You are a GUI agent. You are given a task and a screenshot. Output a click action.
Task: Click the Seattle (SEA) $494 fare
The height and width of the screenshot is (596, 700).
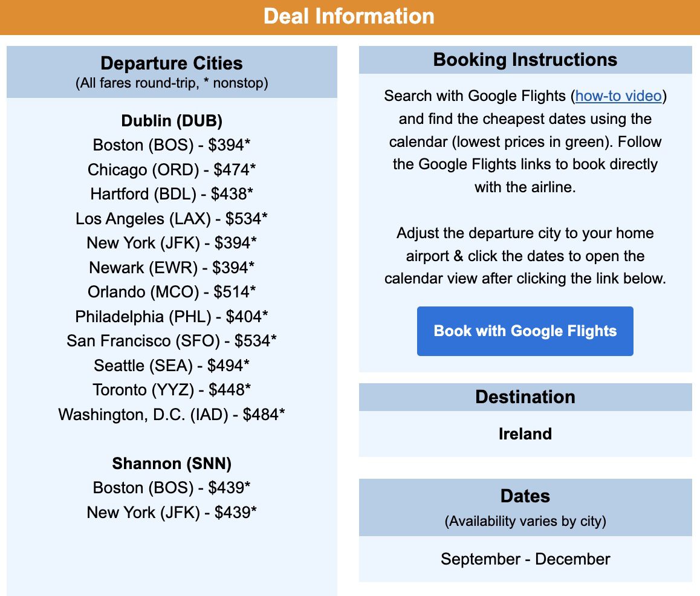pos(172,366)
